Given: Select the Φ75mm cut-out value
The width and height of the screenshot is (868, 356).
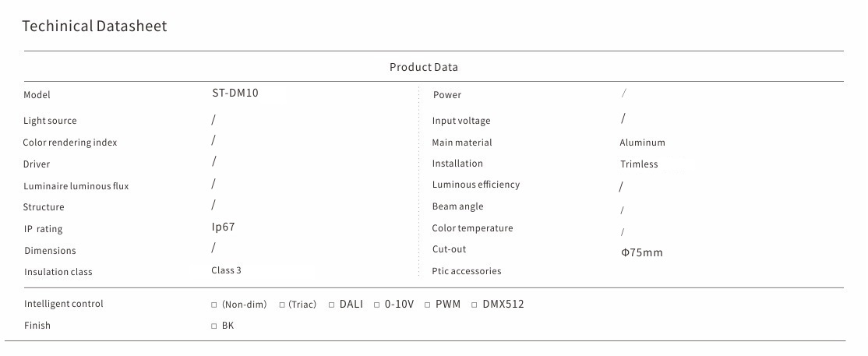Looking at the screenshot, I should [641, 252].
